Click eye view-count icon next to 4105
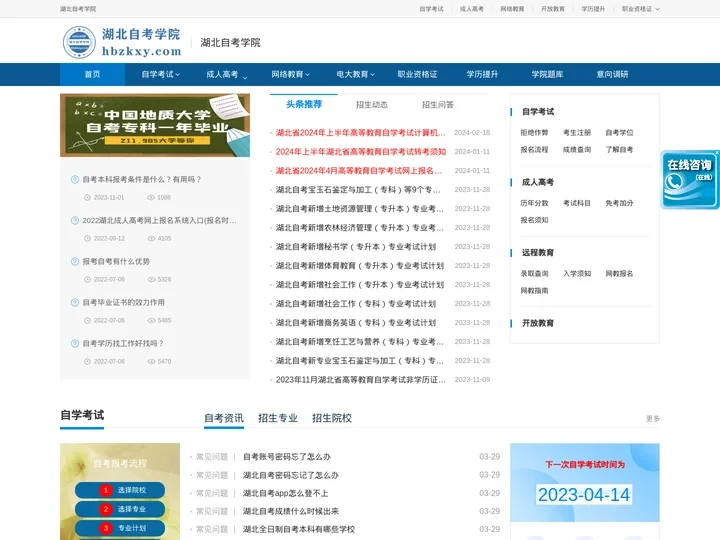 [151, 238]
